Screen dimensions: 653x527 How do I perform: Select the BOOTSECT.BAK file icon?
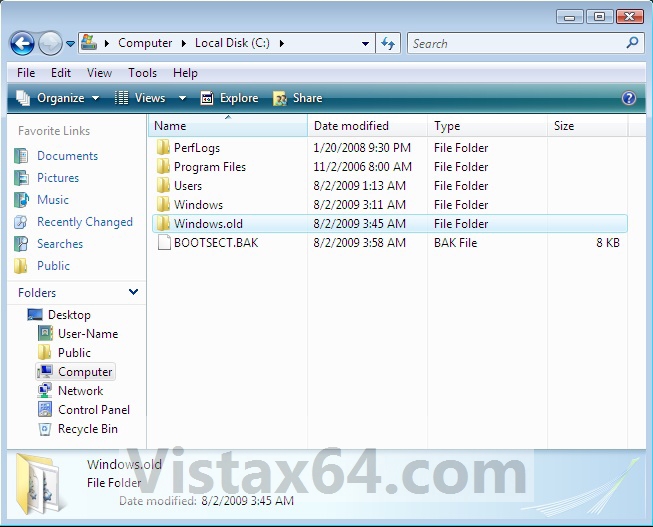pos(164,242)
